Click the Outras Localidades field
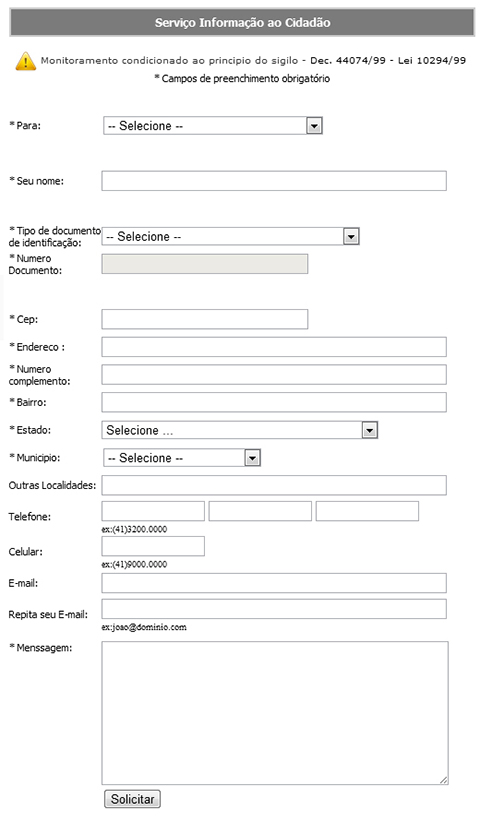This screenshot has width=480, height=822. click(274, 485)
